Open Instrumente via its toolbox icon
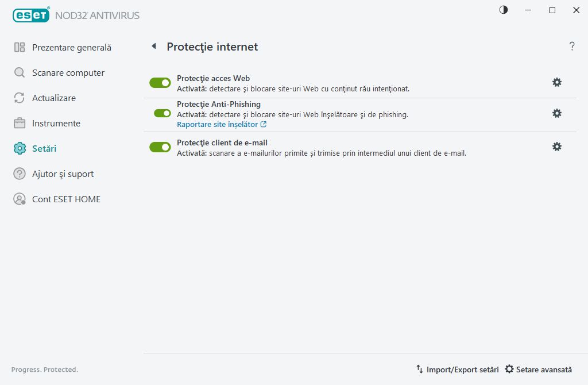The image size is (588, 385). [x=18, y=123]
